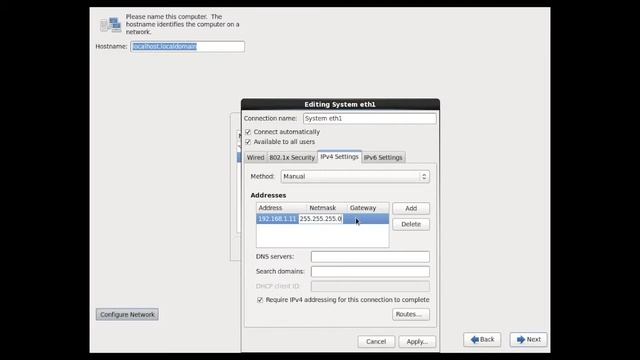Viewport: 640px width, 360px height.
Task: Select the IPv4 Settings tab
Action: (x=339, y=157)
